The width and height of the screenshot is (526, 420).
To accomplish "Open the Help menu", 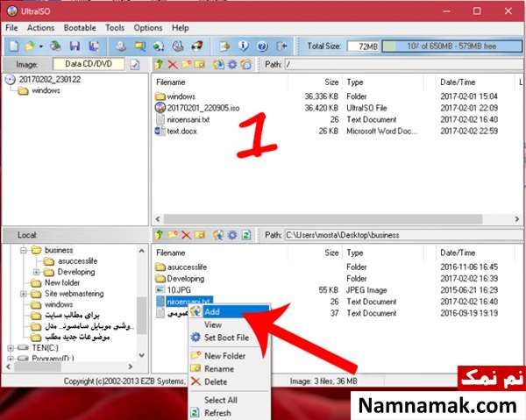I will click(180, 28).
